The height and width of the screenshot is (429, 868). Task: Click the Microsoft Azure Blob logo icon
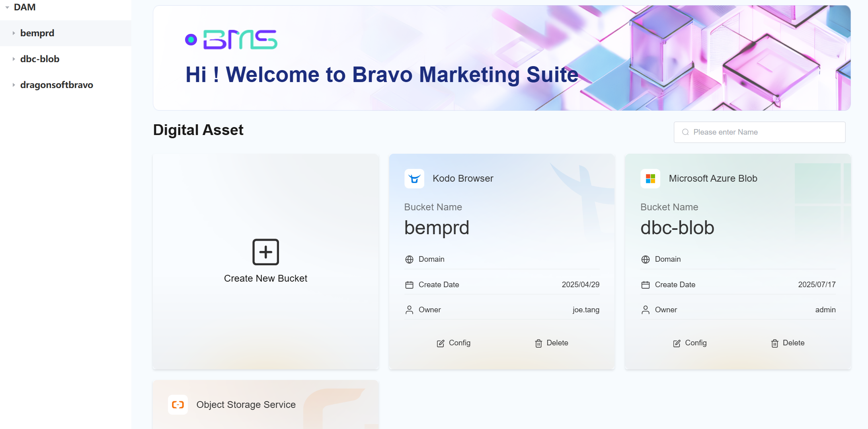tap(650, 178)
